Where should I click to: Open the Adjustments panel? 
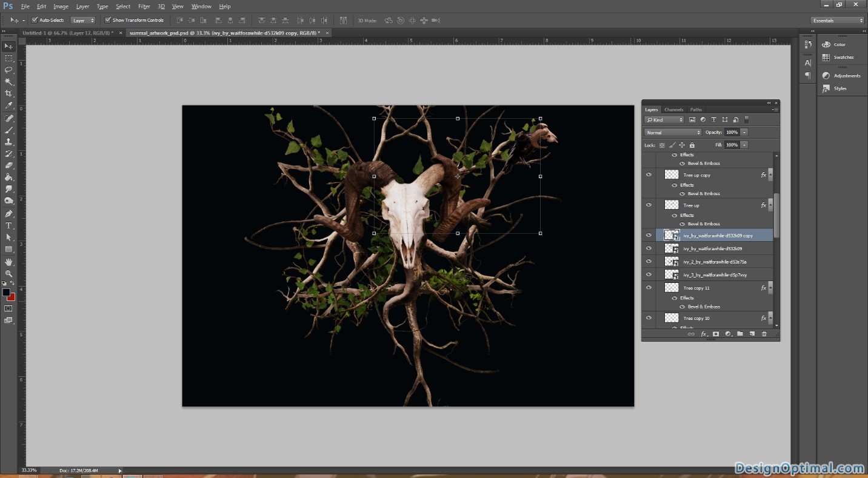coord(840,76)
